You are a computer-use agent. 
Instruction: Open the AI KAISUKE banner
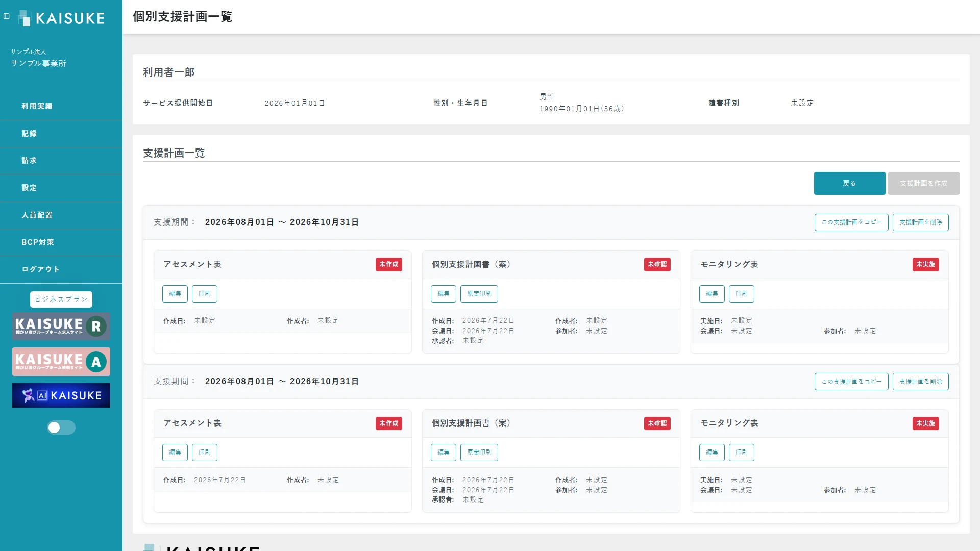61,395
